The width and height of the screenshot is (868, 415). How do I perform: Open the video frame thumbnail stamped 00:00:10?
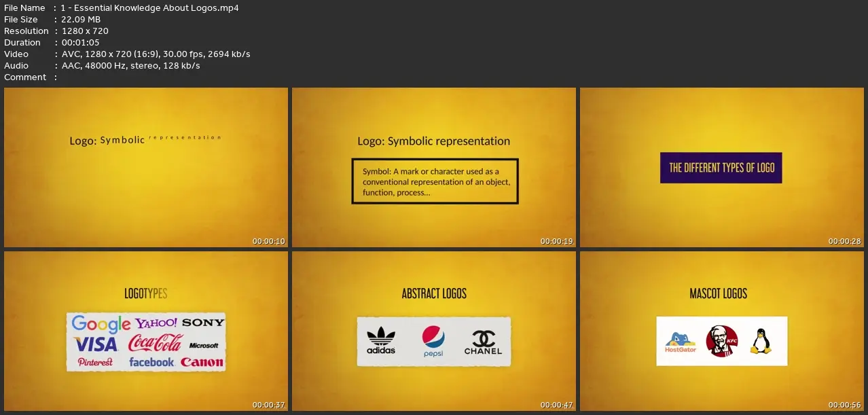[145, 167]
